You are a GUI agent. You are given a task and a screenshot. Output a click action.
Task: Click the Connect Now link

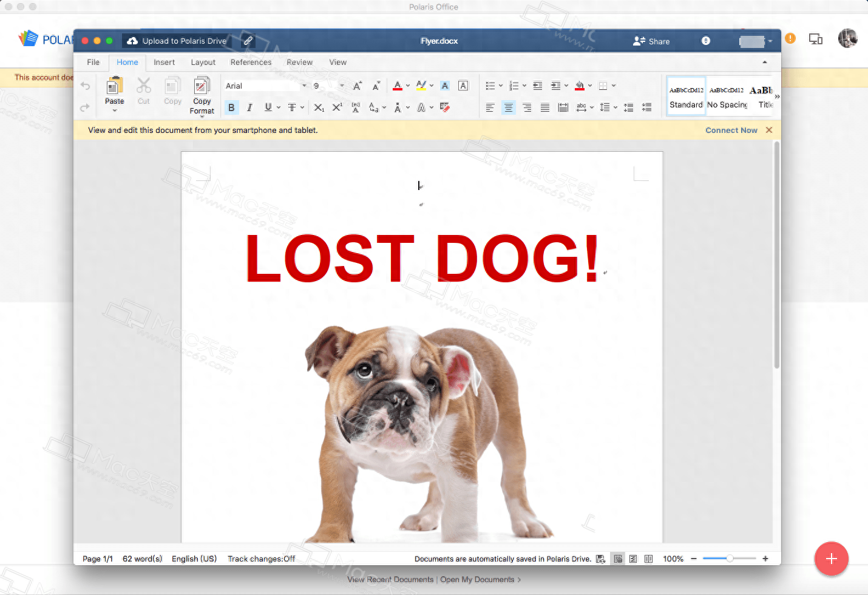click(731, 131)
